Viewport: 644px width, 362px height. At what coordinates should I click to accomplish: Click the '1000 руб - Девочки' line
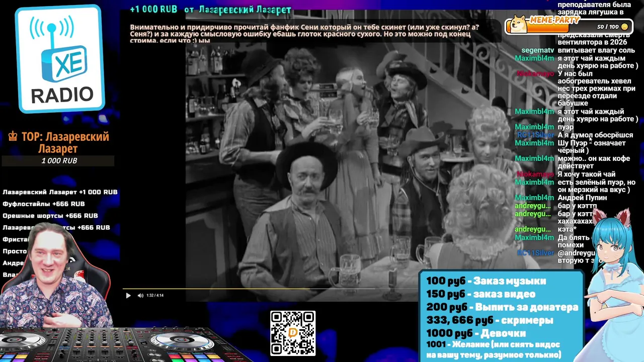(476, 333)
